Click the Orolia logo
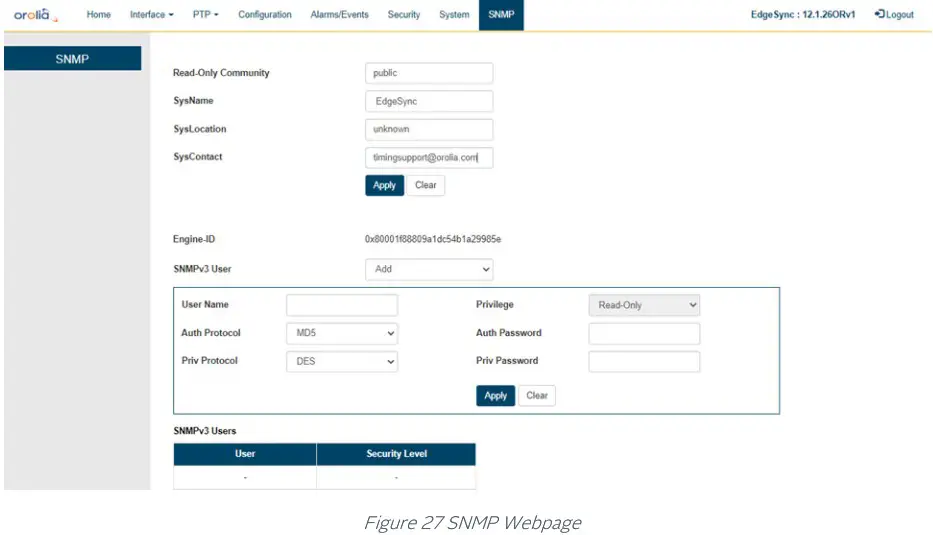This screenshot has width=933, height=535. click(36, 15)
